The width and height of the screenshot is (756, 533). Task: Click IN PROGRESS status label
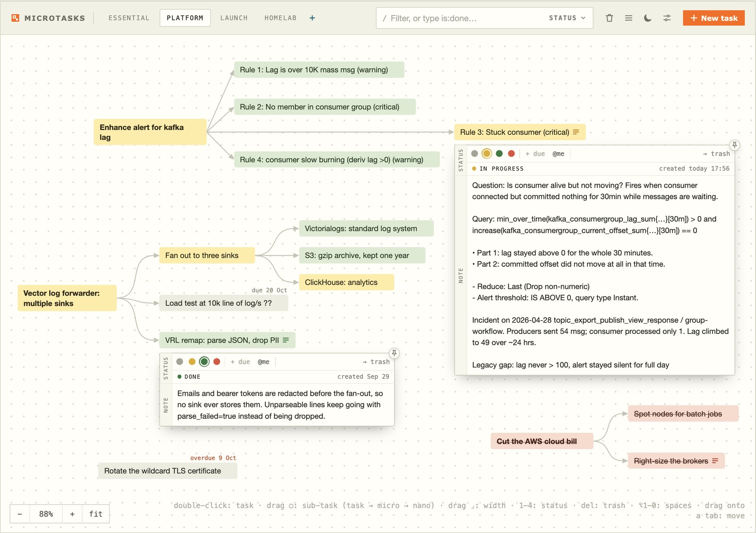pos(501,169)
